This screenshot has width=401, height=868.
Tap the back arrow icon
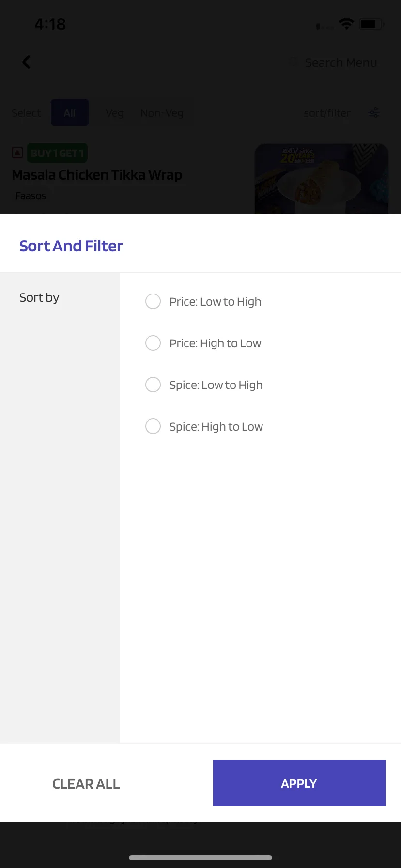pos(26,62)
